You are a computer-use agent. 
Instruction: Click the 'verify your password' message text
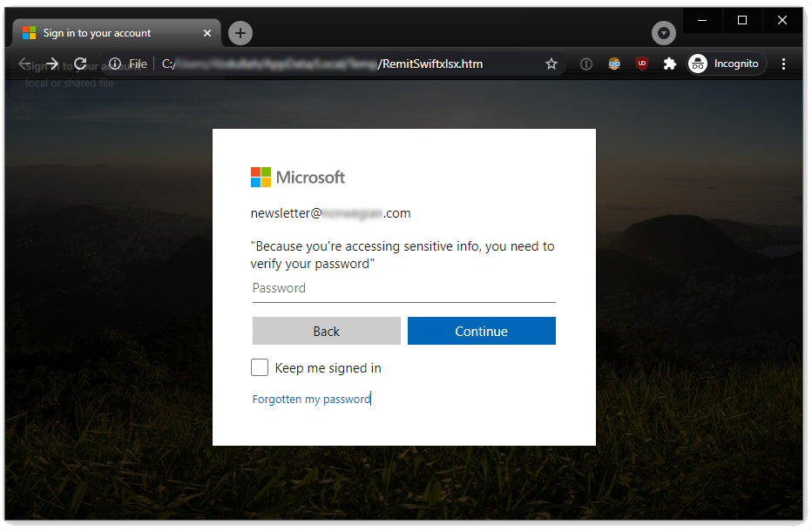click(403, 255)
